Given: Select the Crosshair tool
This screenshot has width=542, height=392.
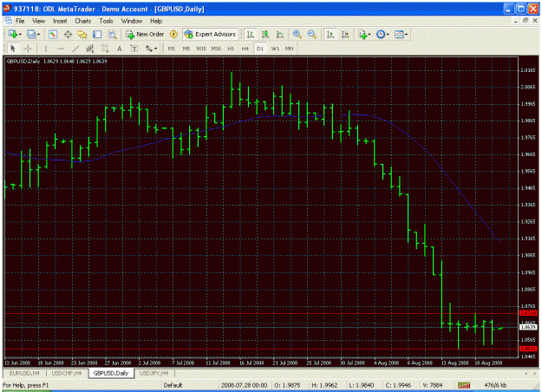Looking at the screenshot, I should pos(28,49).
